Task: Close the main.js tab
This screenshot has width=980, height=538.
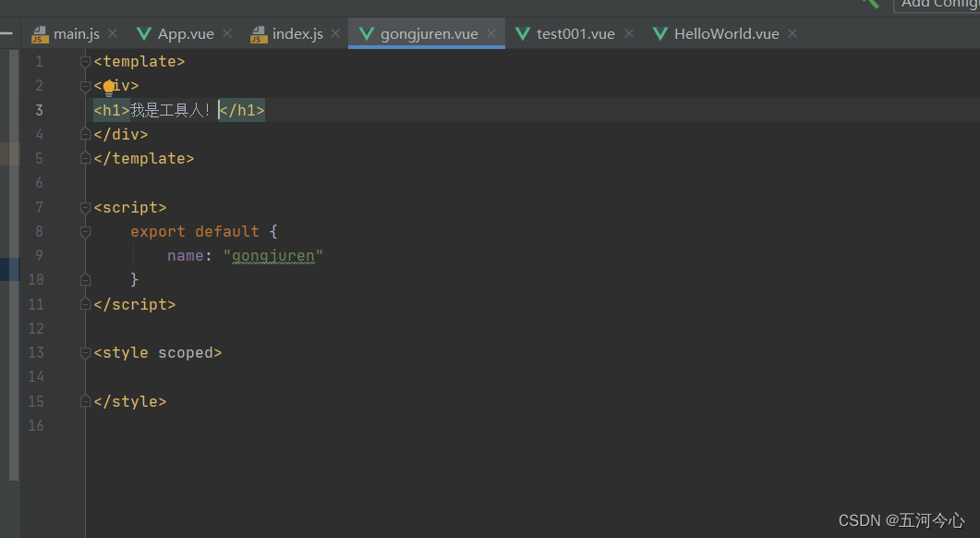Action: 113,33
